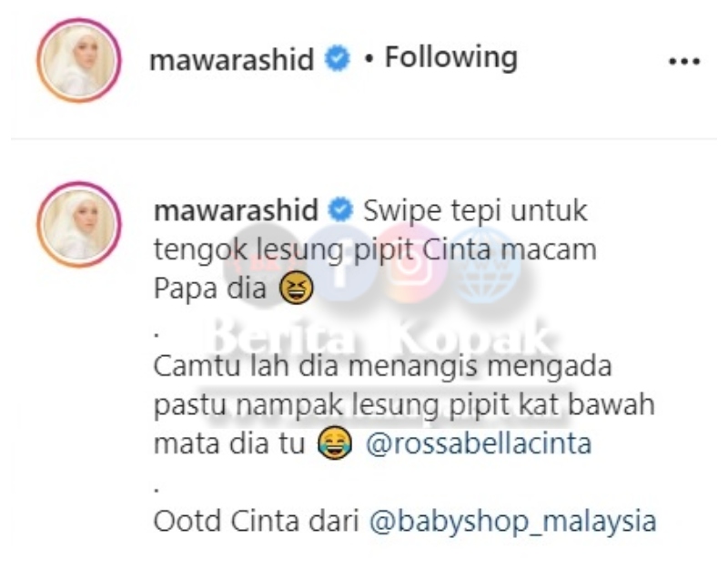Screen dimensions: 728x569
Task: Click the Instagram icon in the watermark
Action: [x=409, y=264]
